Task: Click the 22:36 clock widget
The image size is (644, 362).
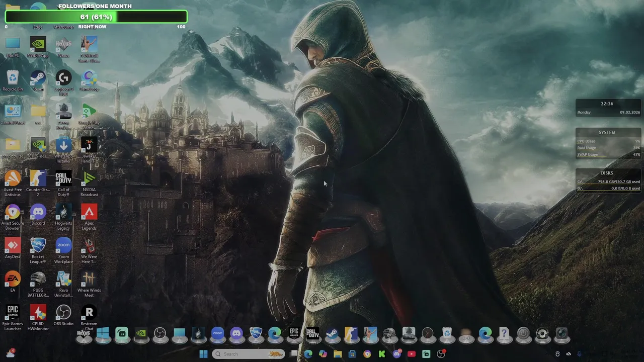Action: [607, 104]
